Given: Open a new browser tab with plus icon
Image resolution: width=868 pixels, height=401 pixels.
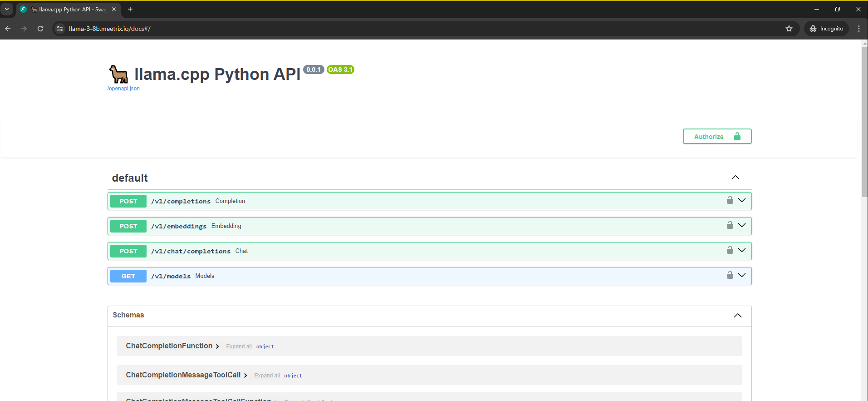Looking at the screenshot, I should (x=130, y=9).
